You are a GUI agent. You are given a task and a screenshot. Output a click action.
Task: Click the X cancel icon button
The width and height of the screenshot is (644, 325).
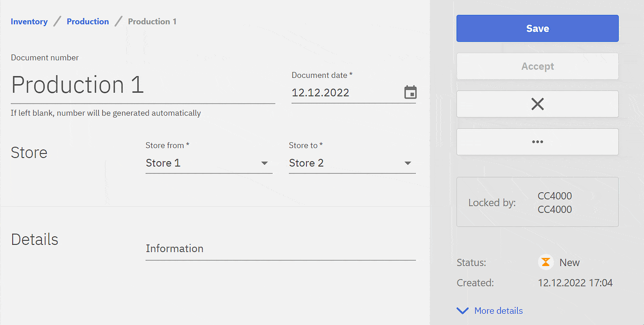[537, 104]
